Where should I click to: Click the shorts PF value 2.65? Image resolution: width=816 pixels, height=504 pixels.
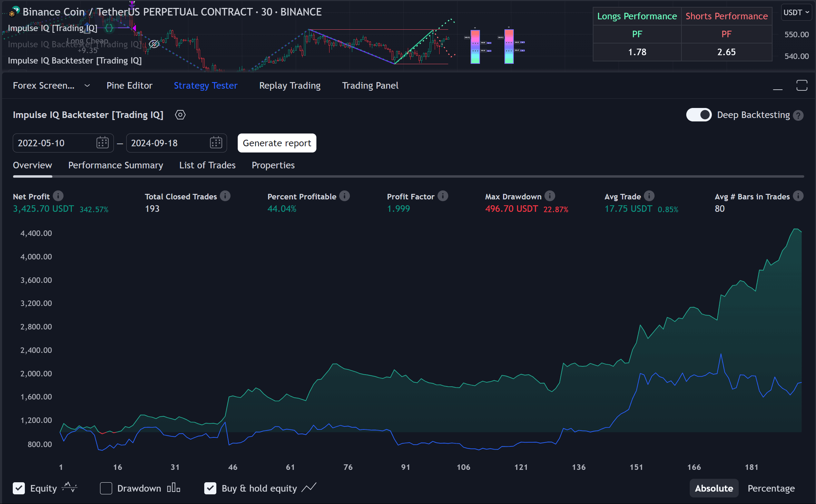(x=726, y=52)
